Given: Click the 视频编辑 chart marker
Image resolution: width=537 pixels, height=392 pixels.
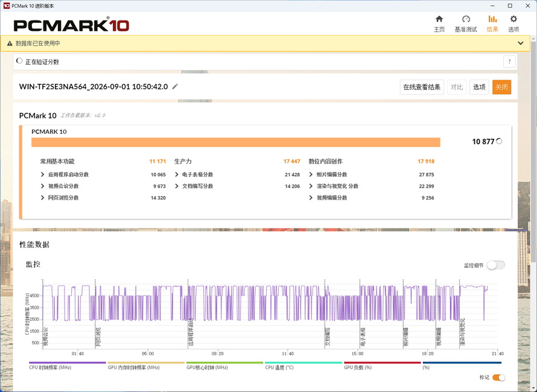Looking at the screenshot, I should click(439, 336).
